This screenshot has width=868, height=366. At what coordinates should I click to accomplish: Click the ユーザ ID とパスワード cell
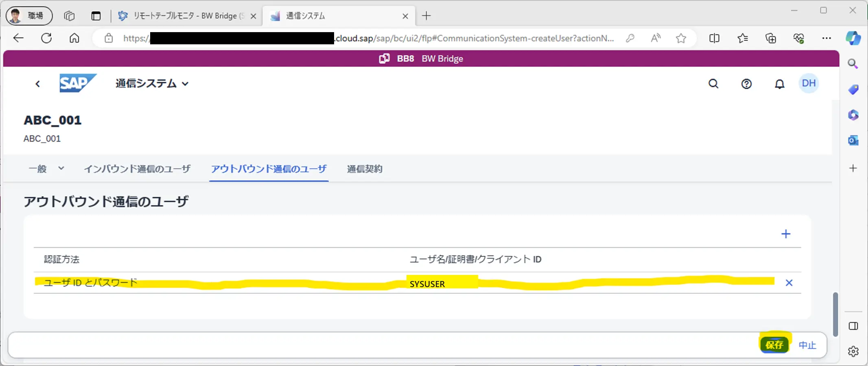click(x=90, y=282)
